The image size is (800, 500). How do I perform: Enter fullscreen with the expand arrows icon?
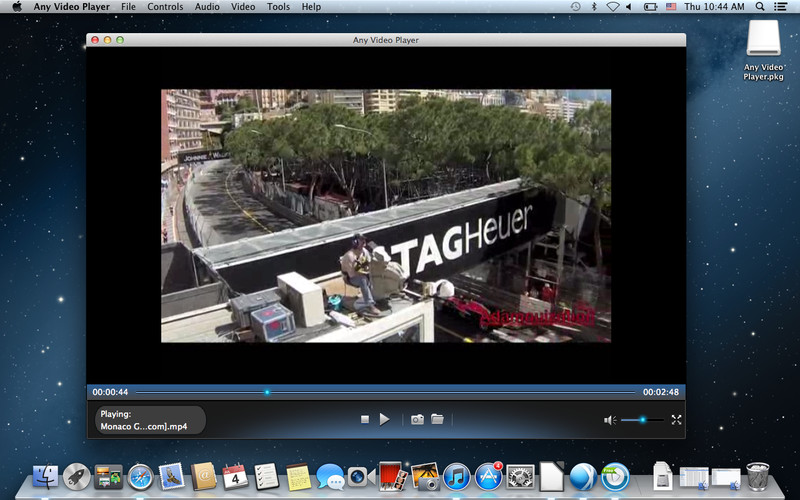(677, 419)
